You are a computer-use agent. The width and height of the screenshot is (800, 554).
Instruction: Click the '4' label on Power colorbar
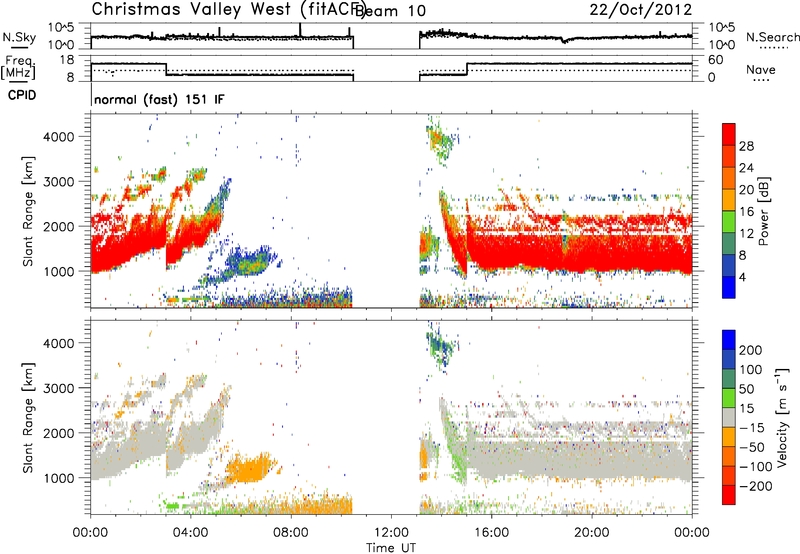coord(742,277)
